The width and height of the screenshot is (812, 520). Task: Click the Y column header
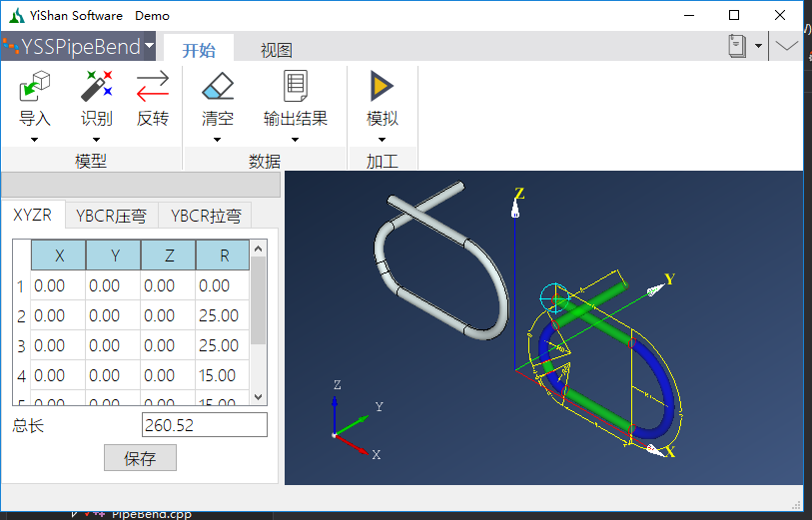[114, 256]
